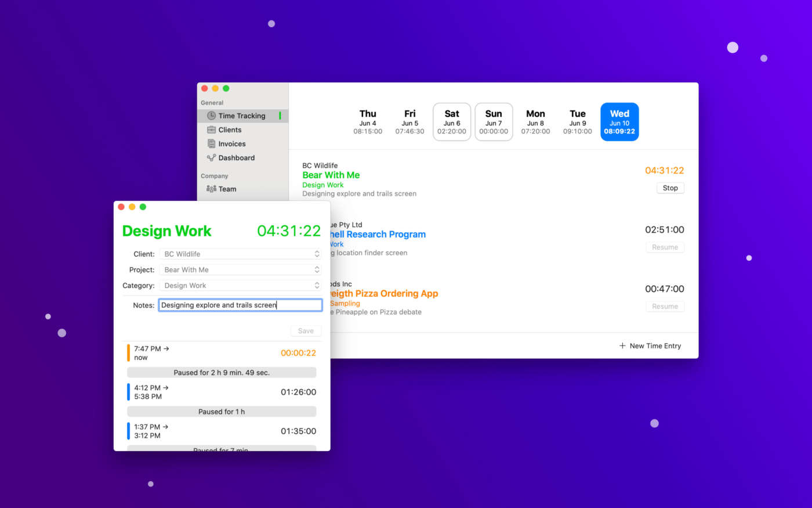Show the Tue Jun 9 day tab
The image size is (812, 508).
pyautogui.click(x=578, y=122)
